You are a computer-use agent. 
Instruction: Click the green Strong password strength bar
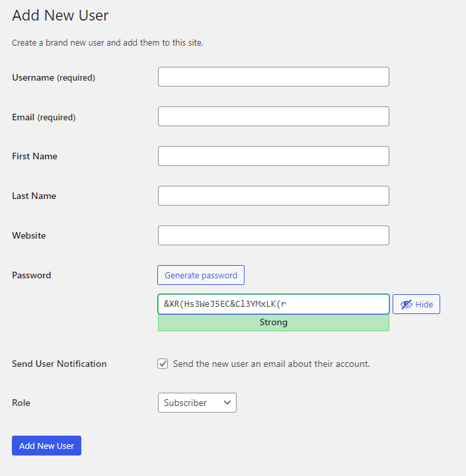(x=273, y=323)
